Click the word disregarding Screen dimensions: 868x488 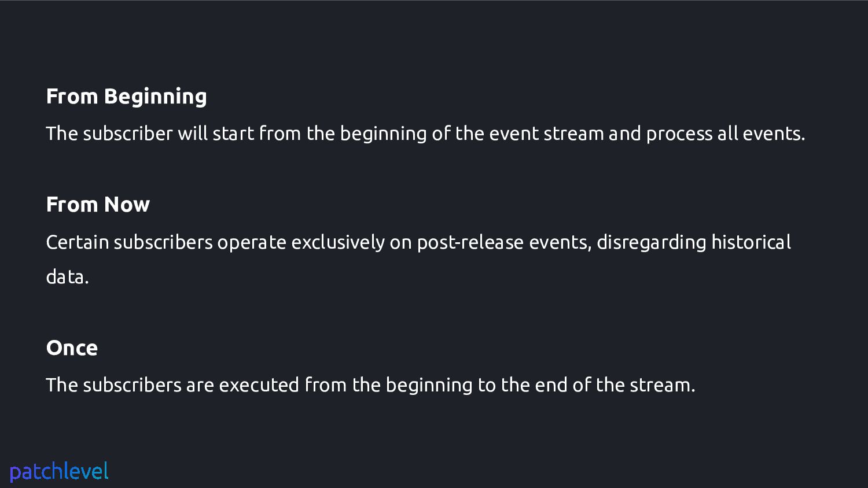(652, 243)
